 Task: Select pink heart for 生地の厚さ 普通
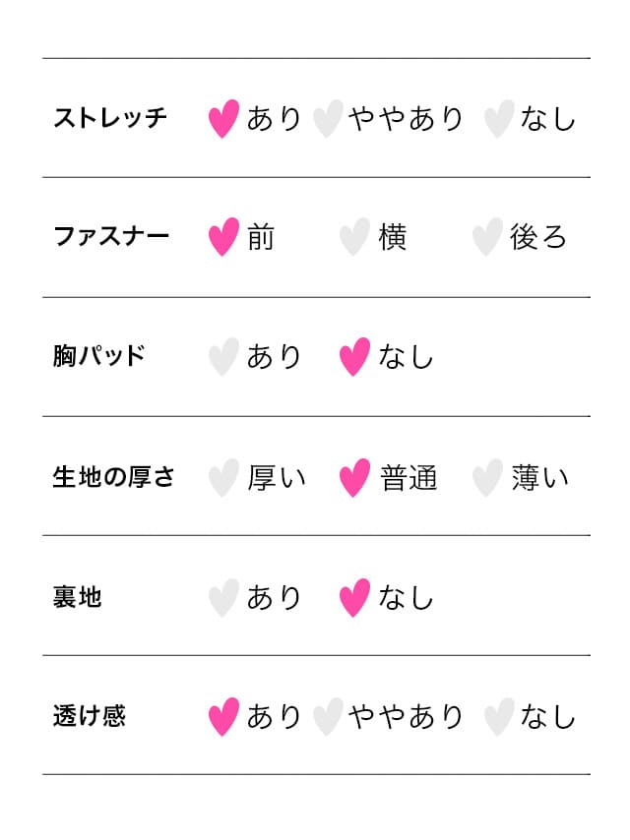click(354, 478)
